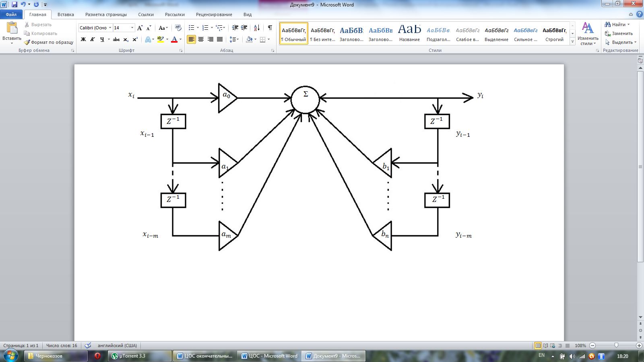Toggle superscript formatting
Screen dimensions: 644x362
135,39
